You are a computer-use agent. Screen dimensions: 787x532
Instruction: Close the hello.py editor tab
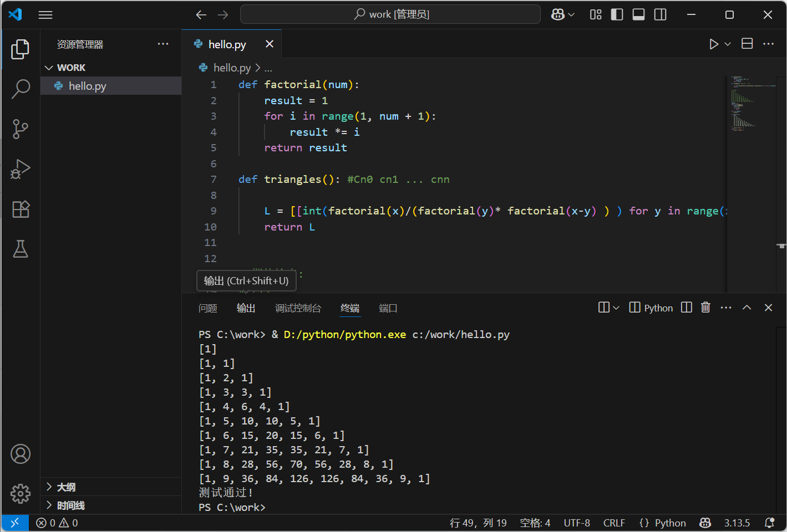pos(270,44)
